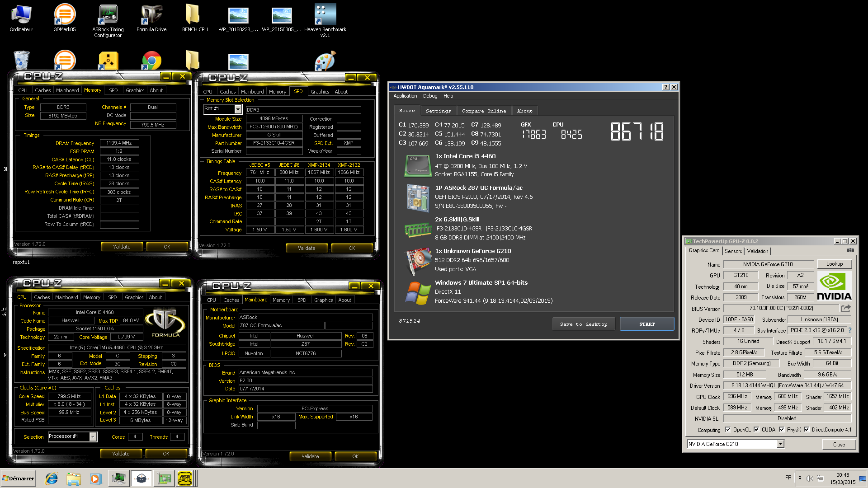The height and width of the screenshot is (488, 868).
Task: Click the GPU-Z screenshot camera icon
Action: click(850, 250)
